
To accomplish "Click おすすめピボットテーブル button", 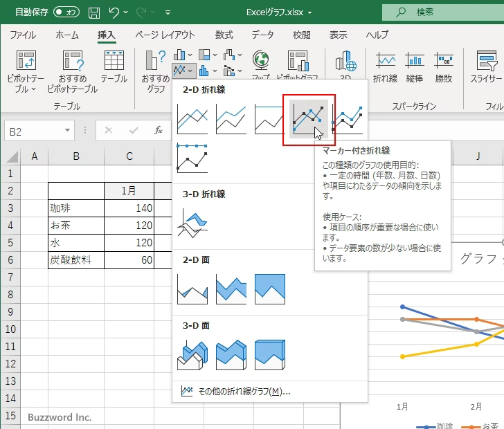I will (73, 71).
